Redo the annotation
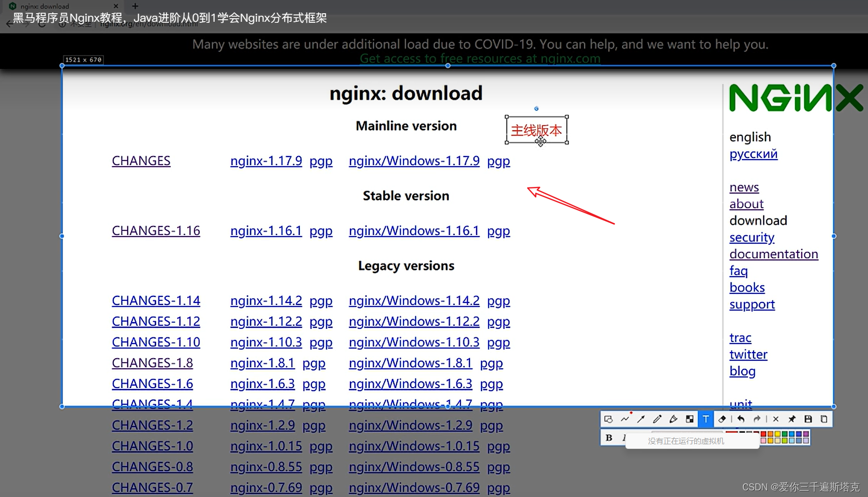The image size is (868, 497). click(x=757, y=419)
